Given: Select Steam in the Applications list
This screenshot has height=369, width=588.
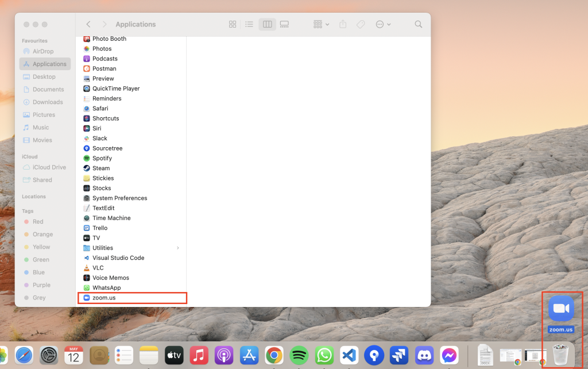Looking at the screenshot, I should pyautogui.click(x=132, y=168).
